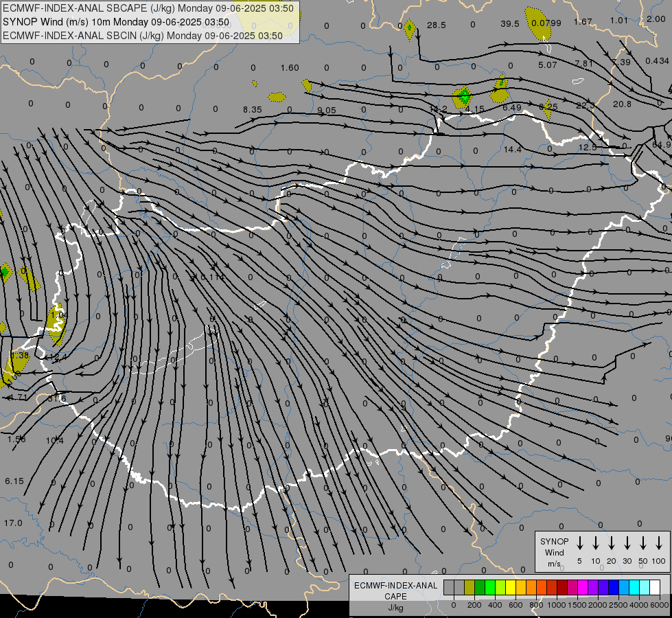Click the 9.05 CAPE value
672x618 pixels.
[x=327, y=111]
